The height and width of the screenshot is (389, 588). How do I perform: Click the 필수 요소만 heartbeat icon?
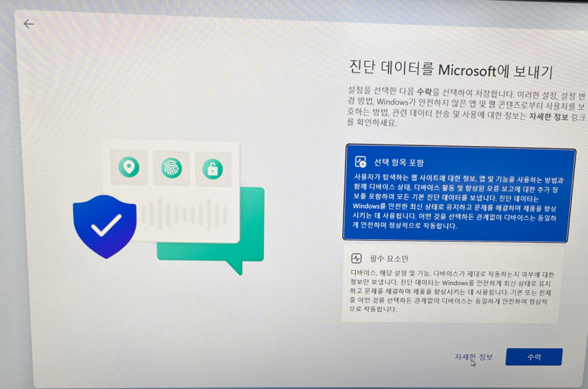click(x=357, y=258)
